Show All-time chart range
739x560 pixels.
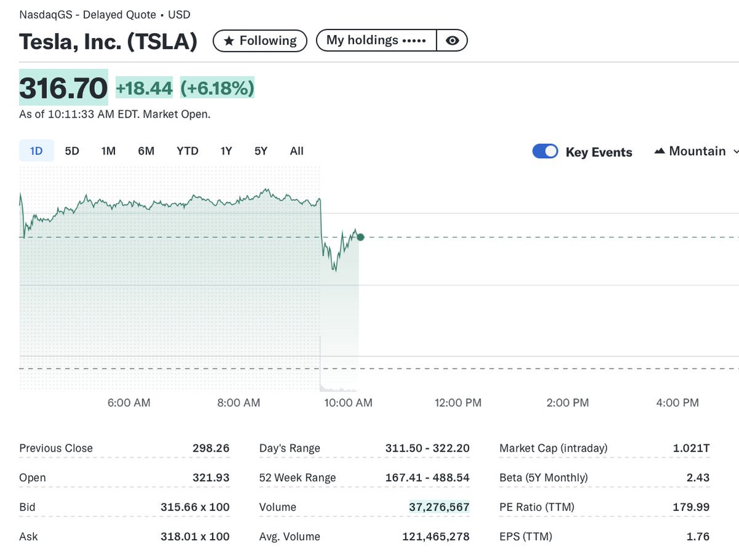pos(297,151)
